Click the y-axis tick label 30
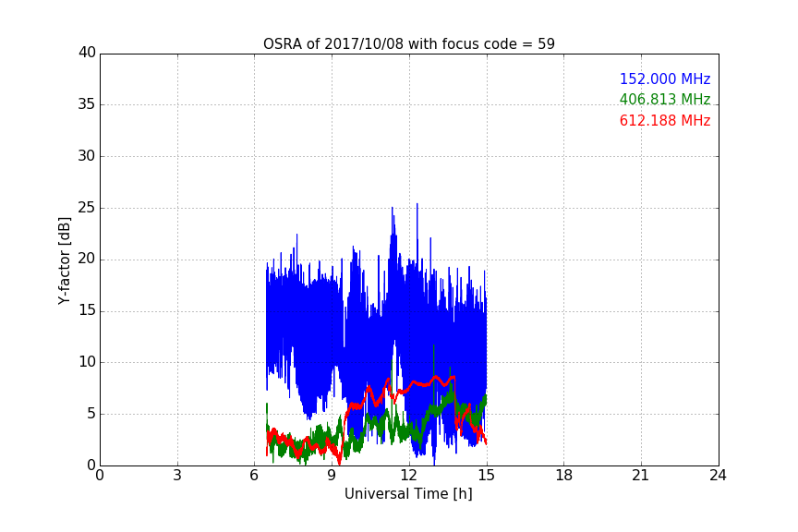This screenshot has width=798, height=532. (87, 156)
